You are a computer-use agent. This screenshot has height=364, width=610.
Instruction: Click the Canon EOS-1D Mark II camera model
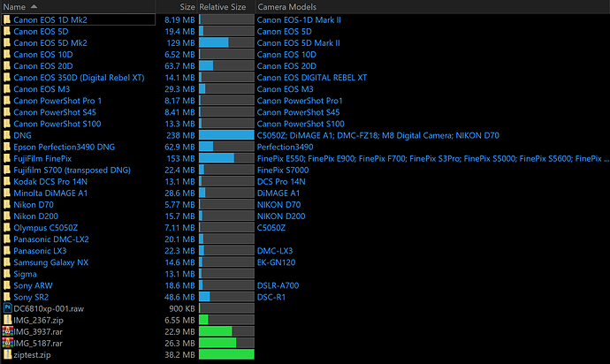(299, 19)
